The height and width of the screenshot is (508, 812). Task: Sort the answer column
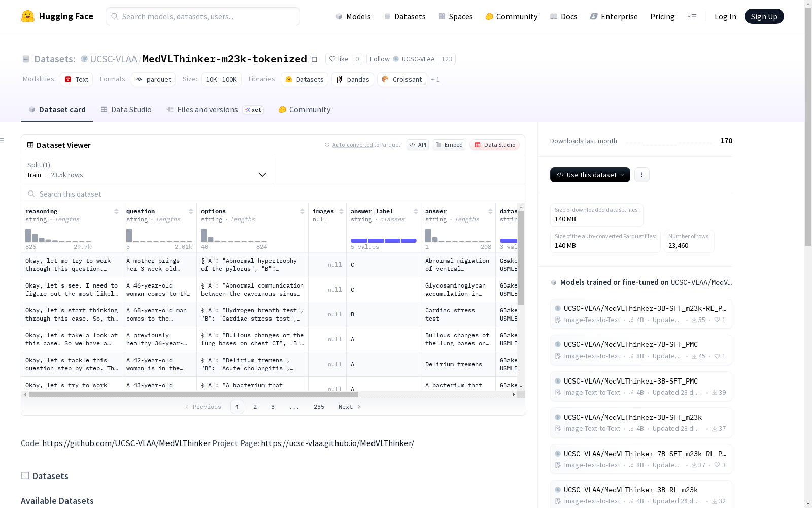pos(490,211)
